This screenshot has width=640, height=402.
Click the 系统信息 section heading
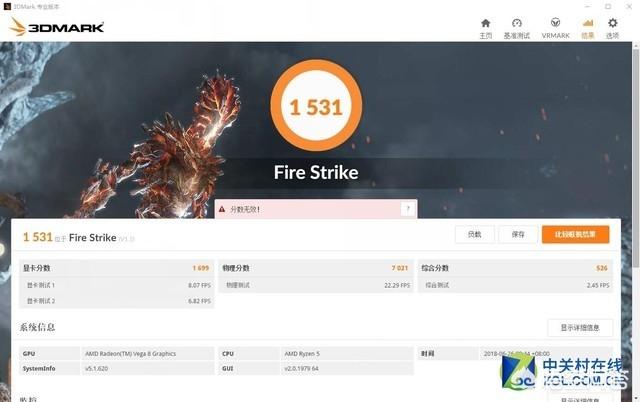point(37,327)
